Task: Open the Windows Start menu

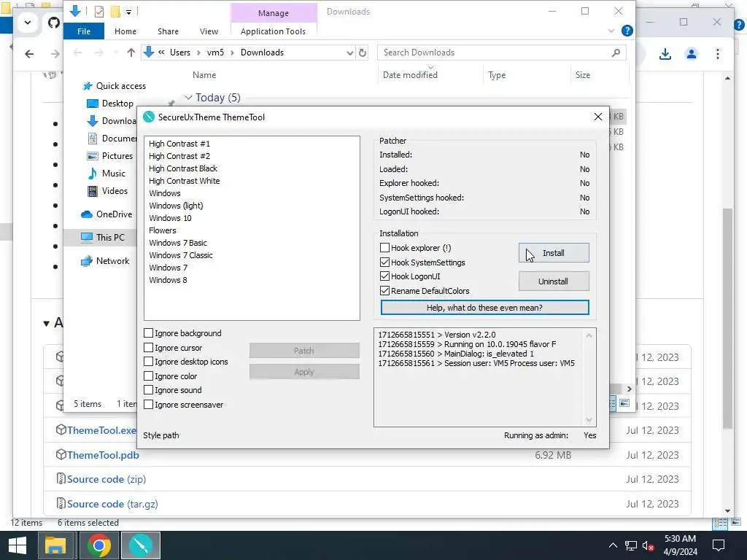Action: tap(18, 545)
